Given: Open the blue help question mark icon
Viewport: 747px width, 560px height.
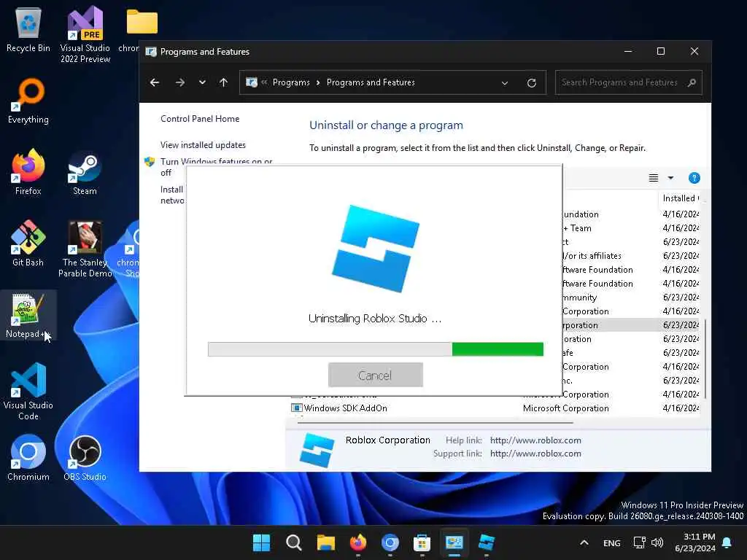Looking at the screenshot, I should (x=694, y=178).
